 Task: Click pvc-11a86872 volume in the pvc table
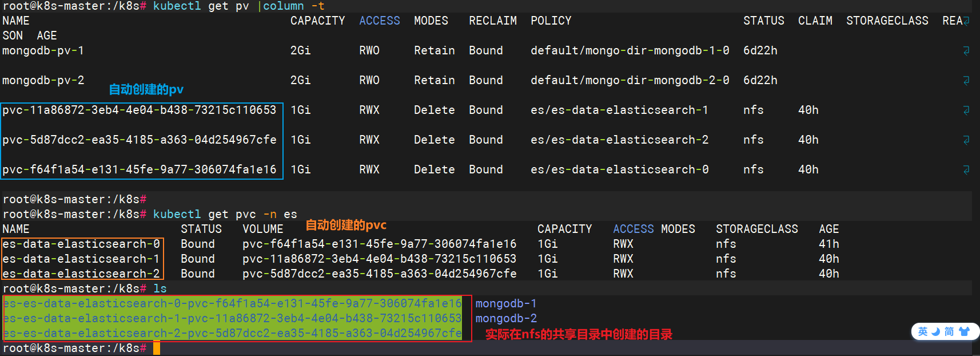click(x=380, y=259)
